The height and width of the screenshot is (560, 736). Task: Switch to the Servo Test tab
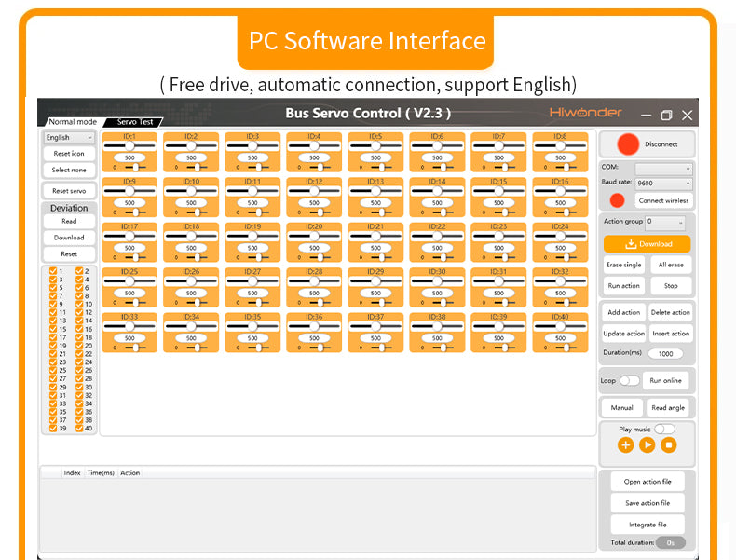[x=135, y=122]
